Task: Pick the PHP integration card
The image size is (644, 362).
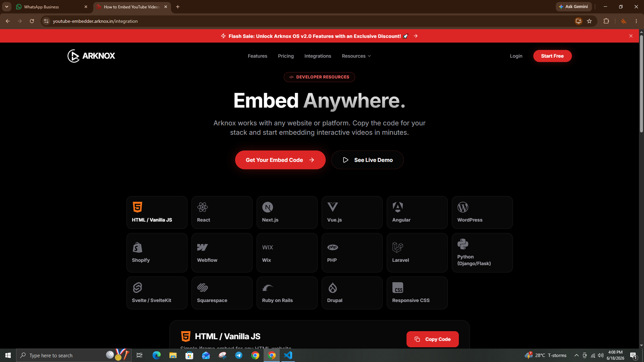Action: coord(352,253)
